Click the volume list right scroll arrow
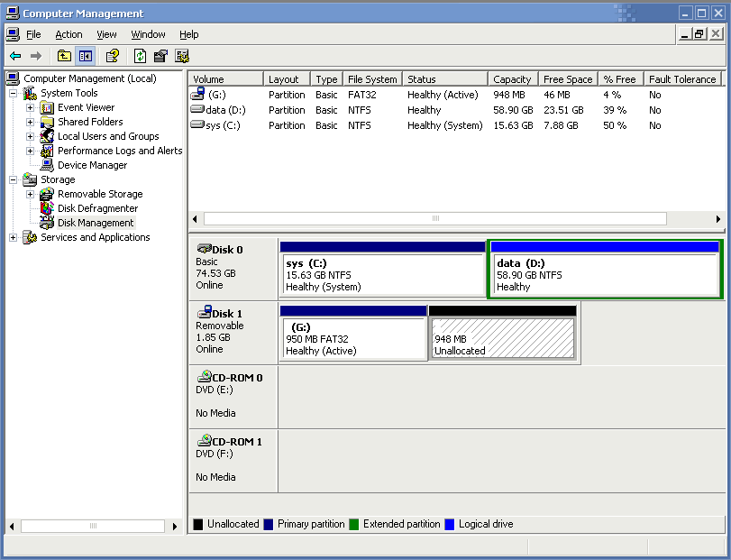Image resolution: width=731 pixels, height=560 pixels. [718, 219]
